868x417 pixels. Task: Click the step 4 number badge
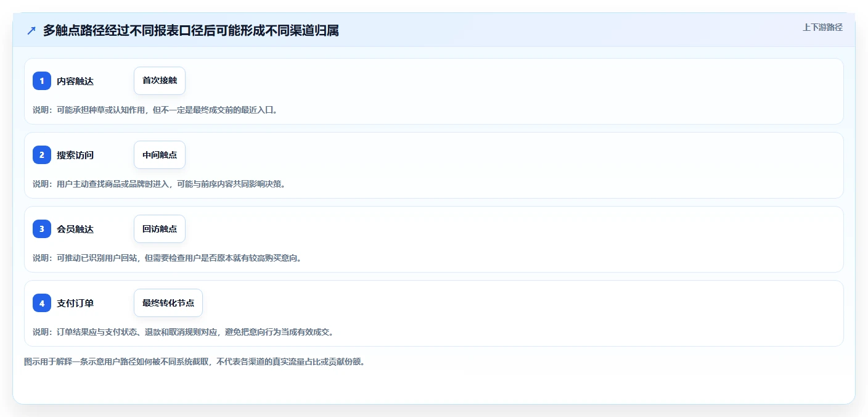[42, 303]
